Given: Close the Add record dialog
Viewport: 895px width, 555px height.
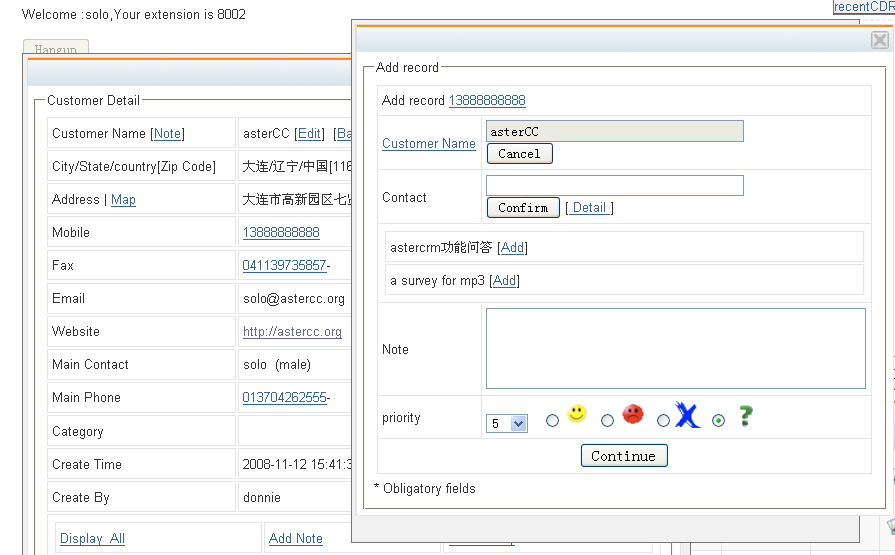Looking at the screenshot, I should tap(880, 40).
